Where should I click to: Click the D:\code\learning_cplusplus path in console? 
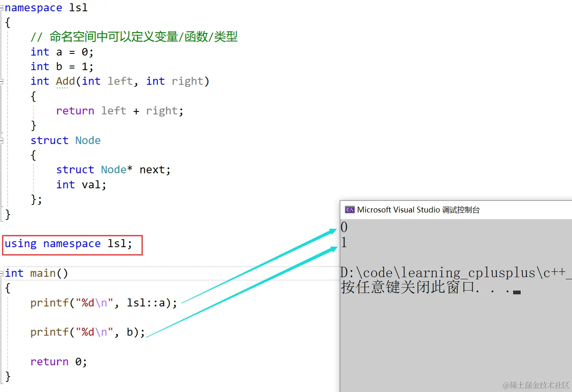[x=456, y=273]
